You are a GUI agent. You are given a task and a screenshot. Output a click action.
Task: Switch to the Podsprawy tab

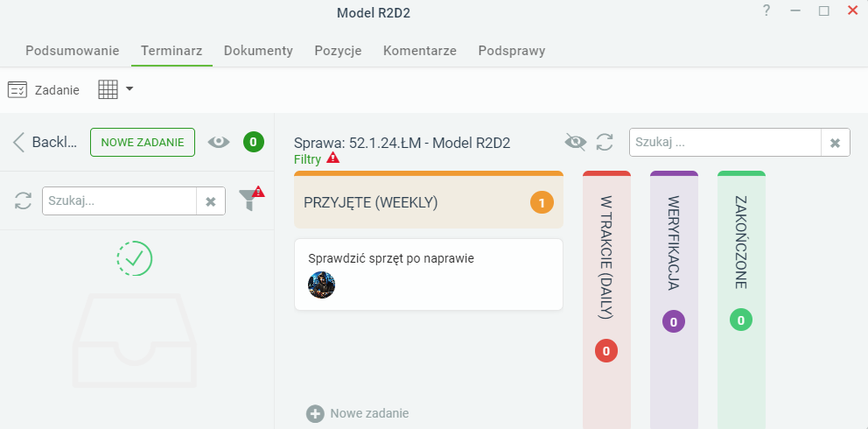point(512,51)
